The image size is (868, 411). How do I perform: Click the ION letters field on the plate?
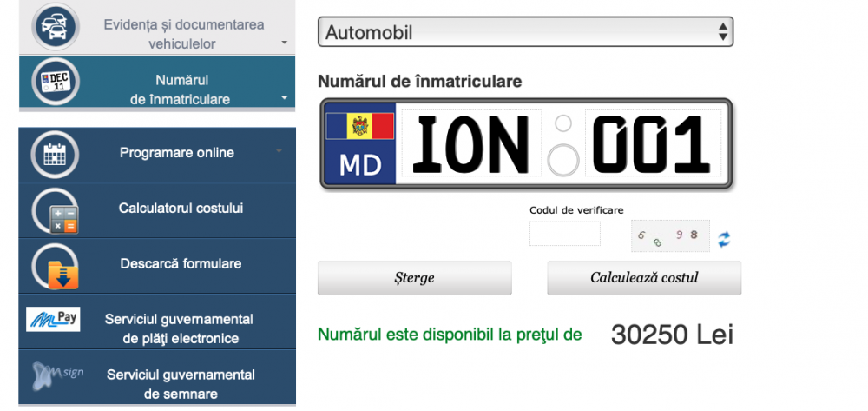pyautogui.click(x=470, y=143)
